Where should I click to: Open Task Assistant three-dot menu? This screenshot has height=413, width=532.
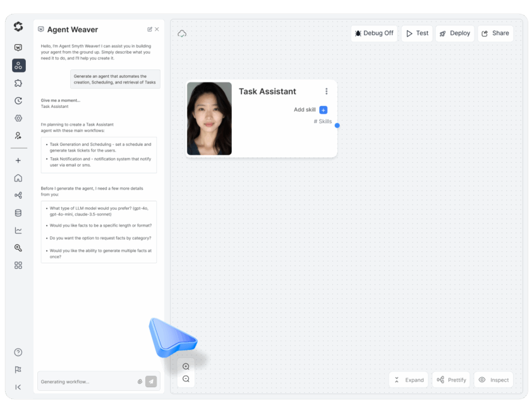point(326,92)
